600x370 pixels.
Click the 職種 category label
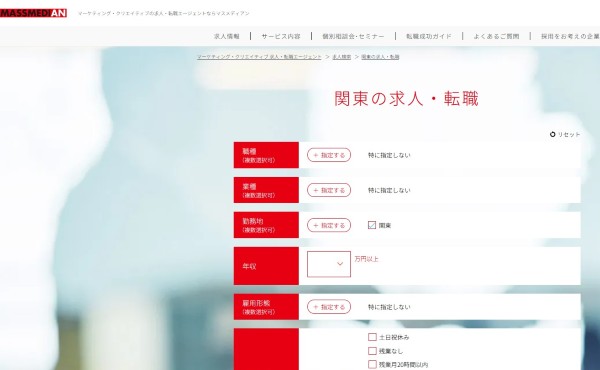pos(266,155)
